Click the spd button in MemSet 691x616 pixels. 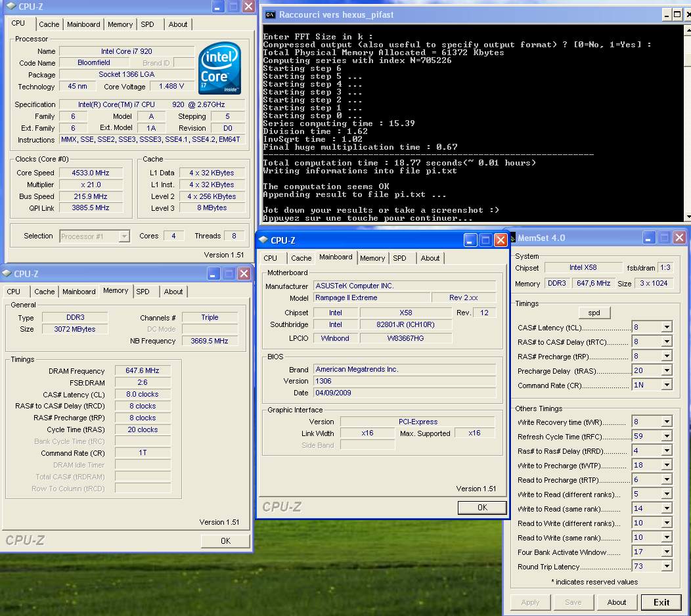click(x=594, y=313)
